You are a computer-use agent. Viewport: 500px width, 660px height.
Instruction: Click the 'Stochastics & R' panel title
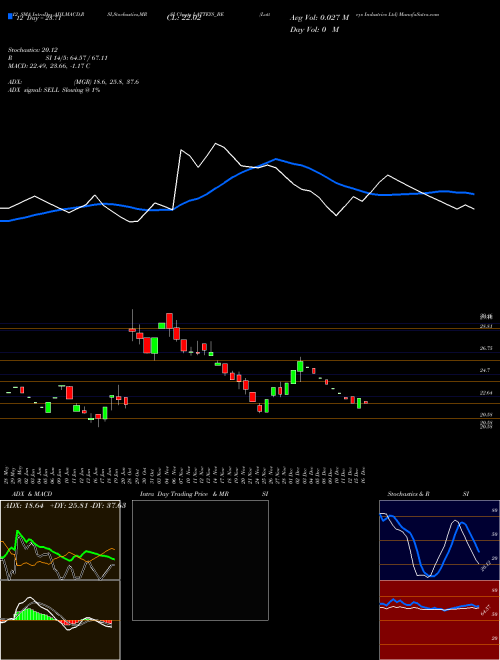coord(408,494)
